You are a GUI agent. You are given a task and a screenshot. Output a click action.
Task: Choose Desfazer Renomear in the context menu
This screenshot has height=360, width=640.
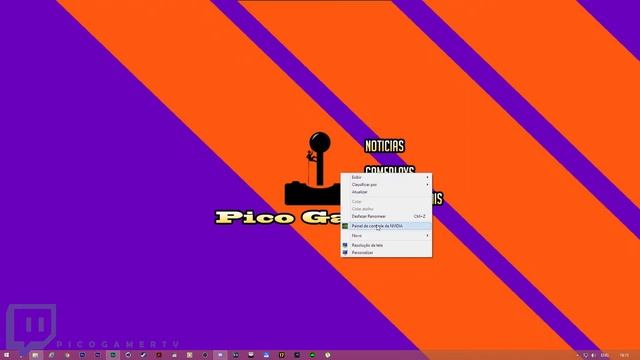click(x=386, y=216)
